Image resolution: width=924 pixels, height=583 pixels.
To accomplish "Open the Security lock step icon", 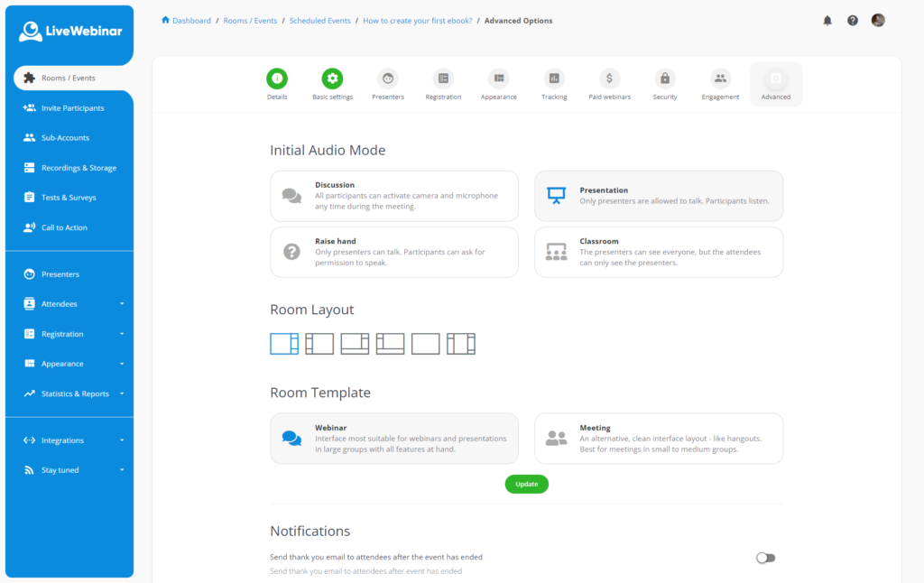I will click(x=665, y=79).
